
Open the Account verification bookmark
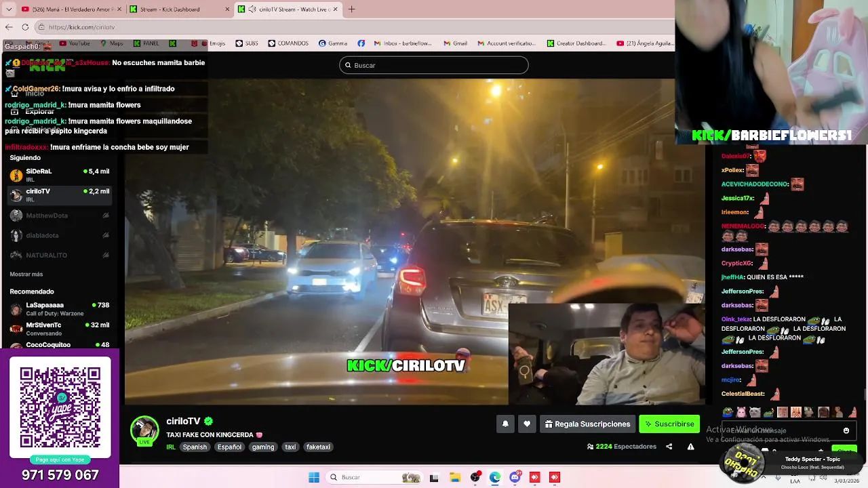pyautogui.click(x=507, y=43)
